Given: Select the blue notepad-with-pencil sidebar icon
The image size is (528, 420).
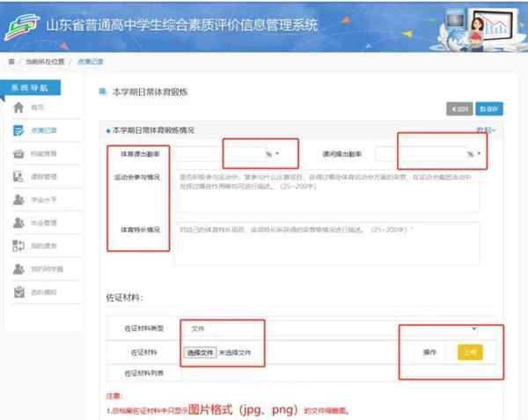Looking at the screenshot, I should point(18,130).
